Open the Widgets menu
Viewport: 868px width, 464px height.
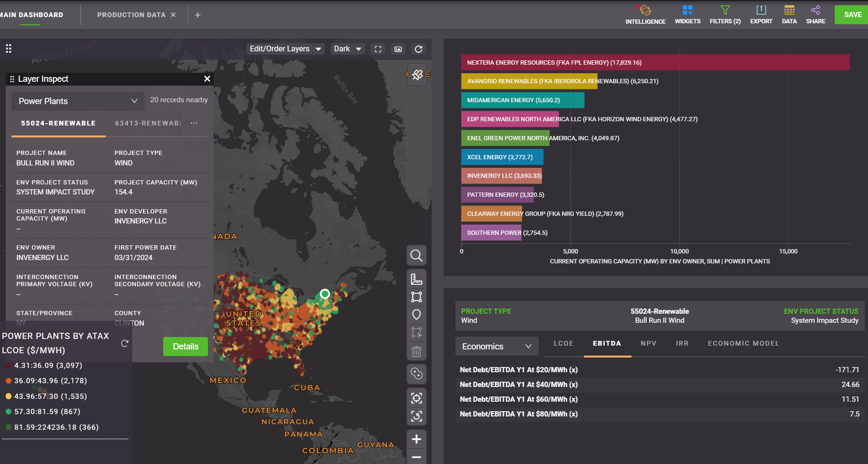click(687, 14)
